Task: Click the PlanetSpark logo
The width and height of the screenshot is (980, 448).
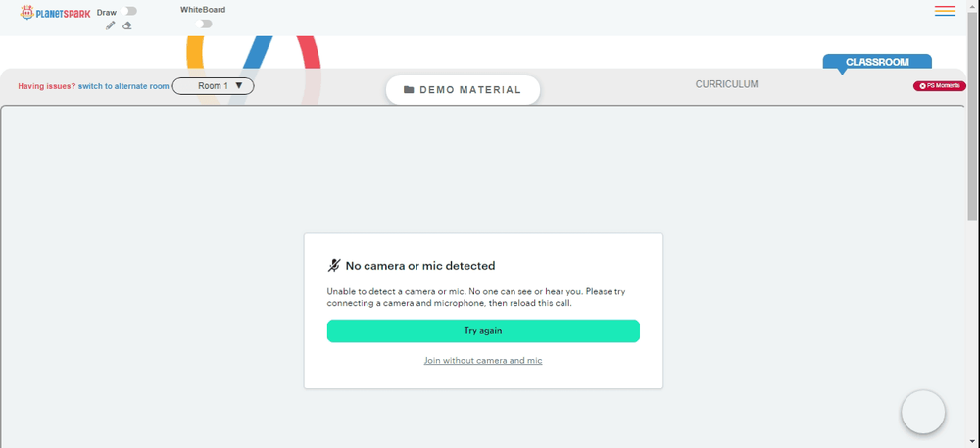Action: coord(55,13)
